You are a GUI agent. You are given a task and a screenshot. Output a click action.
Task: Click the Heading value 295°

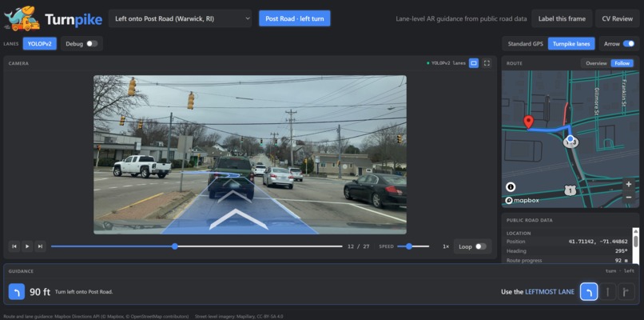click(x=621, y=251)
